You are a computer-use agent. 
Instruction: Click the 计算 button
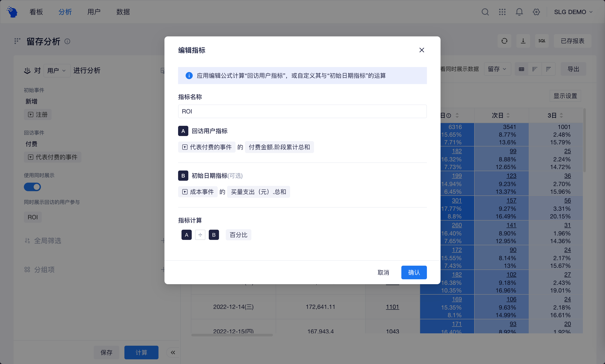141,352
